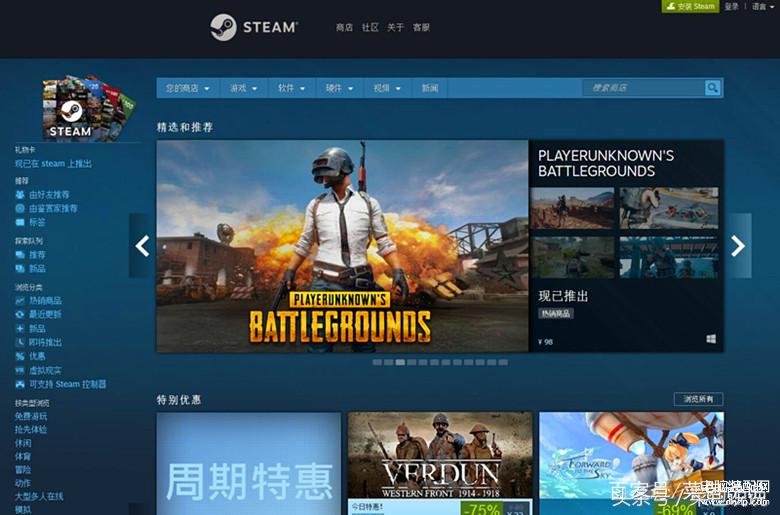Click 冒险 genre link

pos(23,470)
